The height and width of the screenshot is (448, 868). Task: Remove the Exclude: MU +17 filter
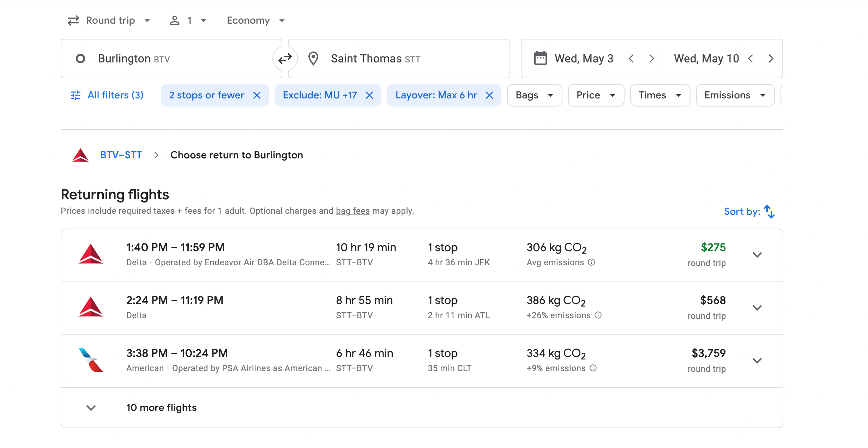(x=369, y=95)
